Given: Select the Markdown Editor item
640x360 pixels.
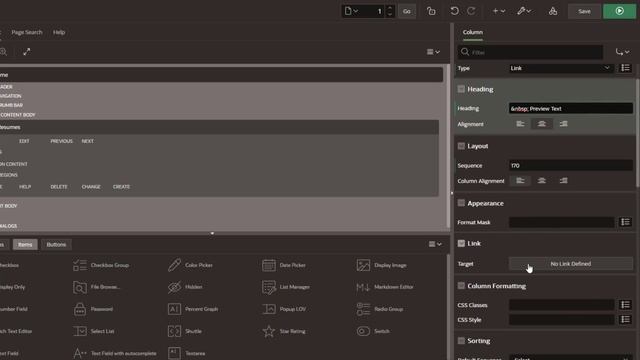Looking at the screenshot, I should coord(384,287).
